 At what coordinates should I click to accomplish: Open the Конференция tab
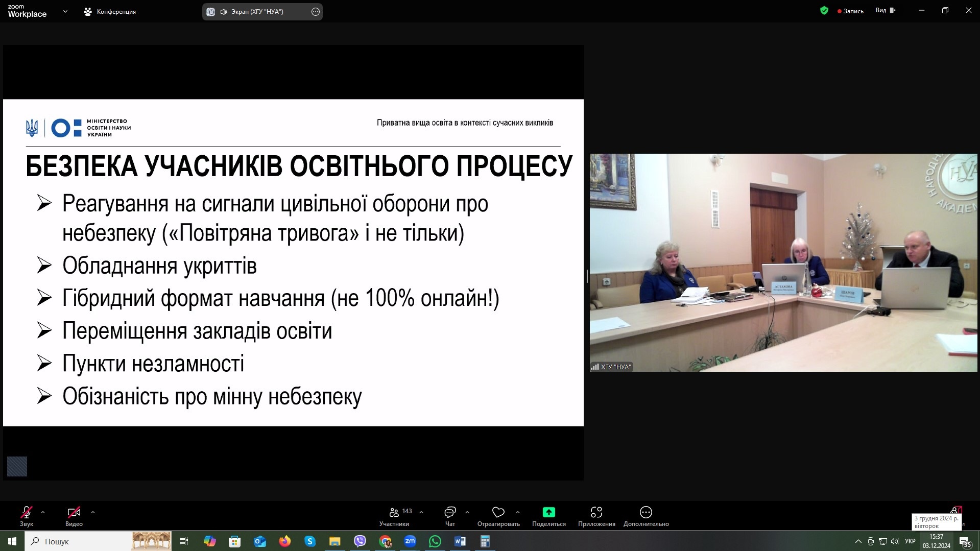(110, 12)
